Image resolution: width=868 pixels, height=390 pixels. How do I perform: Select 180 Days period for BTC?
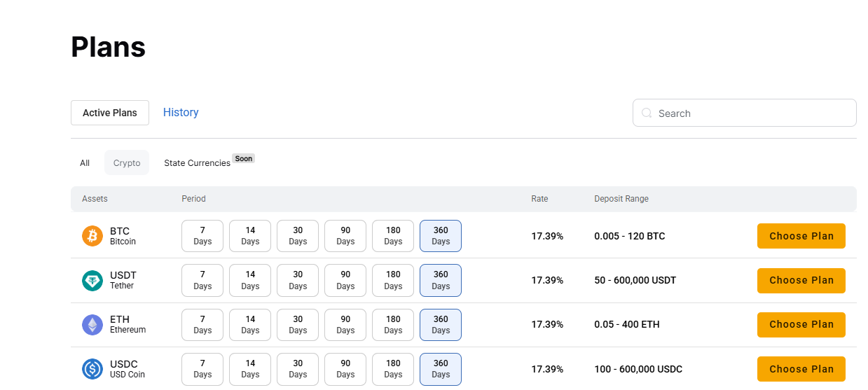click(393, 236)
